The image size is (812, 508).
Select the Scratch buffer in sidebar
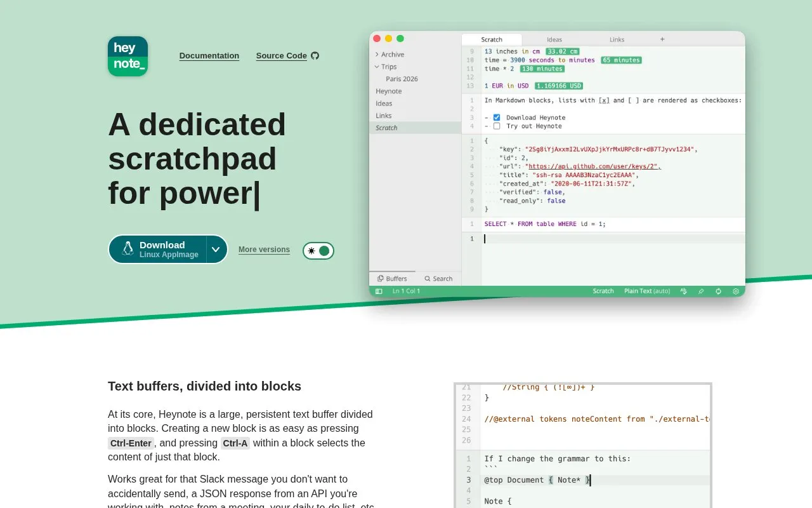point(415,128)
